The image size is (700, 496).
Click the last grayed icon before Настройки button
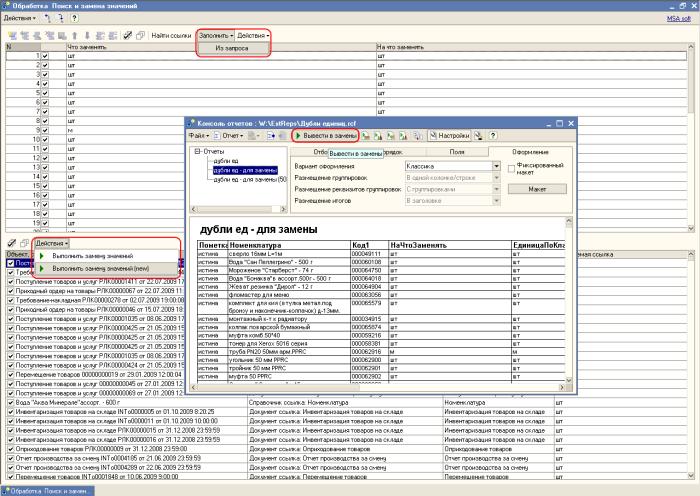point(418,135)
